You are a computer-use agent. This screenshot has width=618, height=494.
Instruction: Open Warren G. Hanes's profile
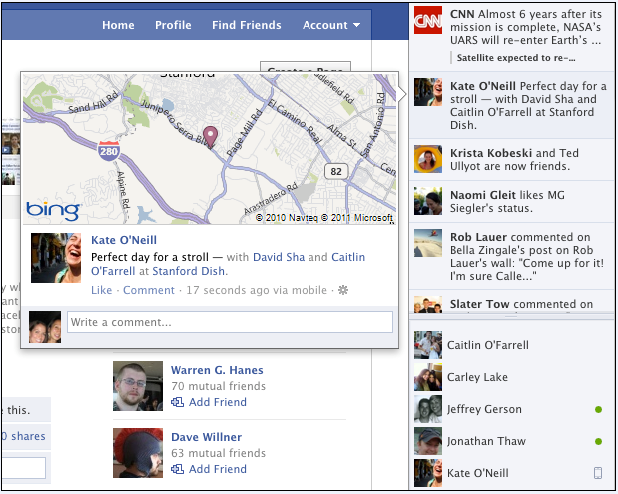217,370
